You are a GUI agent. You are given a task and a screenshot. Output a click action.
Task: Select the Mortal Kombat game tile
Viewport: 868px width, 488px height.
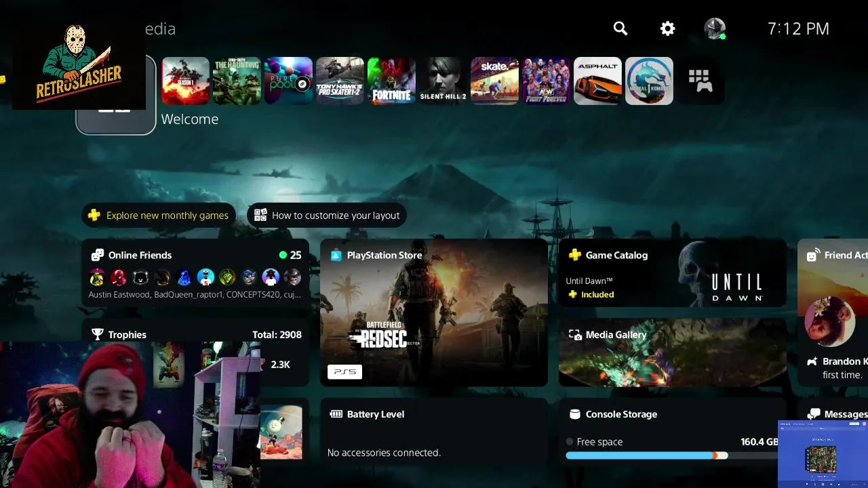coord(649,81)
